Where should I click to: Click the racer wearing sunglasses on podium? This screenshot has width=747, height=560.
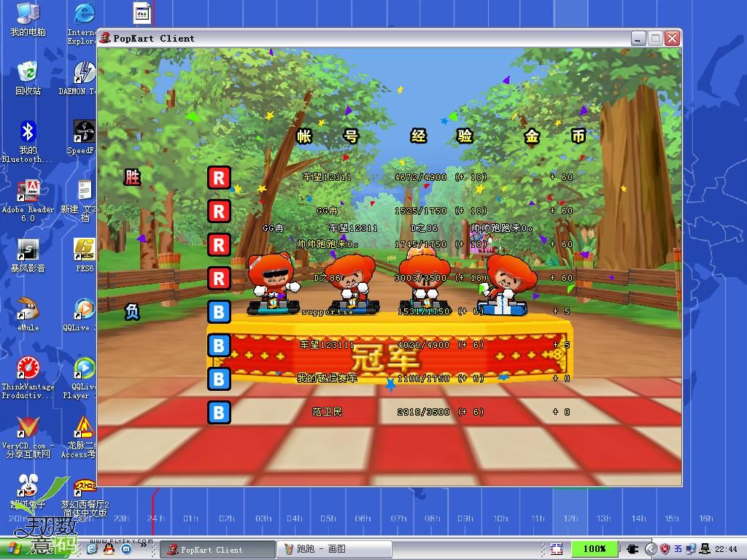(274, 284)
